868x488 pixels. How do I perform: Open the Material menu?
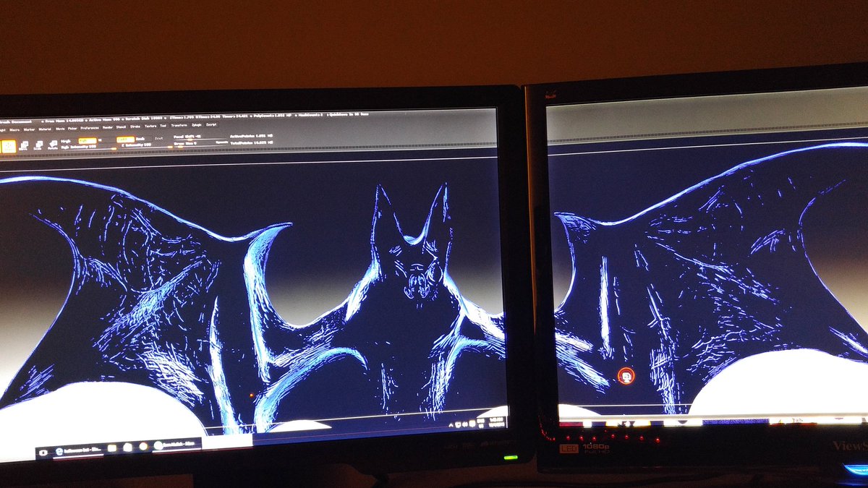point(45,129)
